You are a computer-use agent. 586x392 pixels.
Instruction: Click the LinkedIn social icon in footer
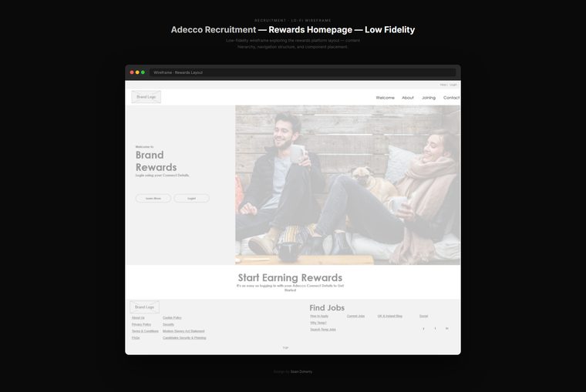[446, 329]
